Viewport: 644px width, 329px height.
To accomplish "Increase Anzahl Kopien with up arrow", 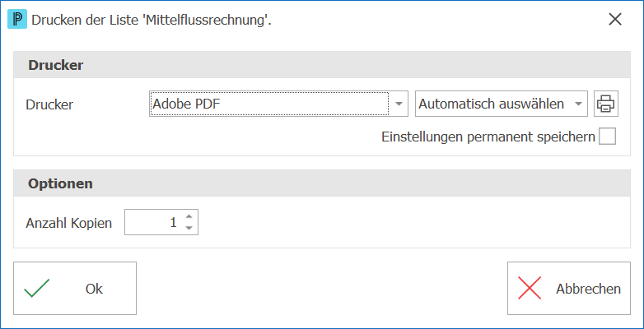I will 189,216.
